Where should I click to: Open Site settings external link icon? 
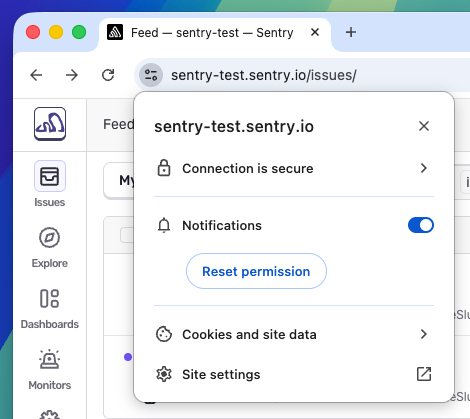pos(424,374)
